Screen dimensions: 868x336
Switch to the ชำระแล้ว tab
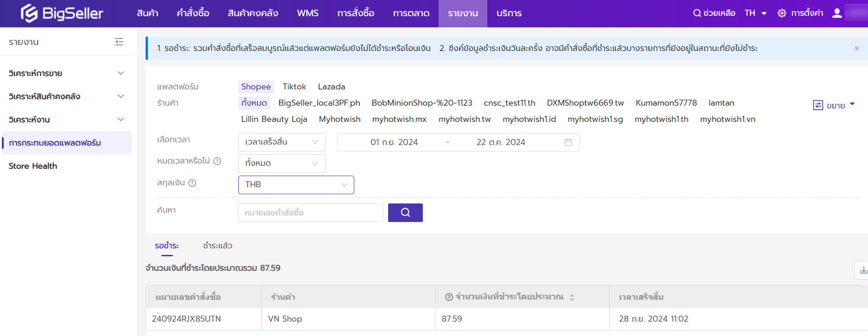pyautogui.click(x=217, y=246)
